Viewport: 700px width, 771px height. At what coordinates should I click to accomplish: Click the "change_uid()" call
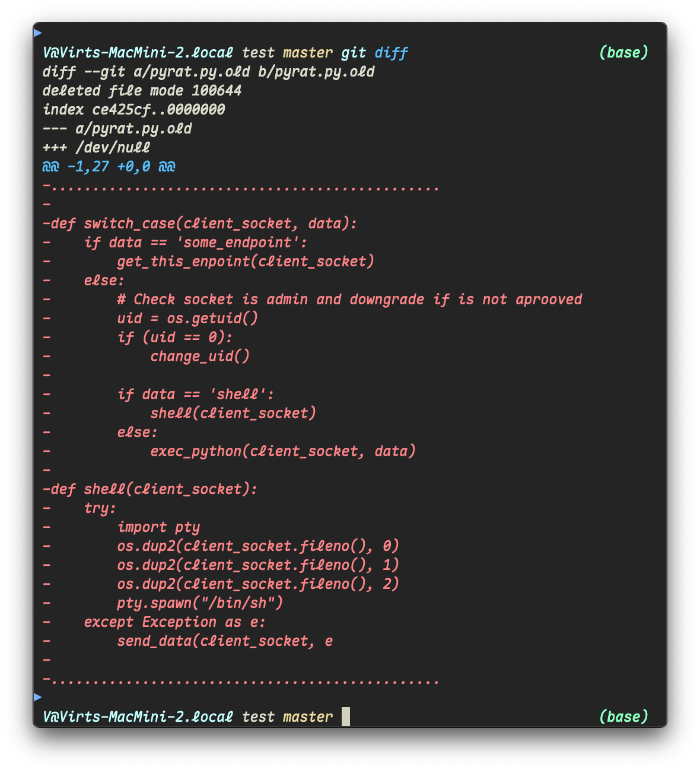200,356
